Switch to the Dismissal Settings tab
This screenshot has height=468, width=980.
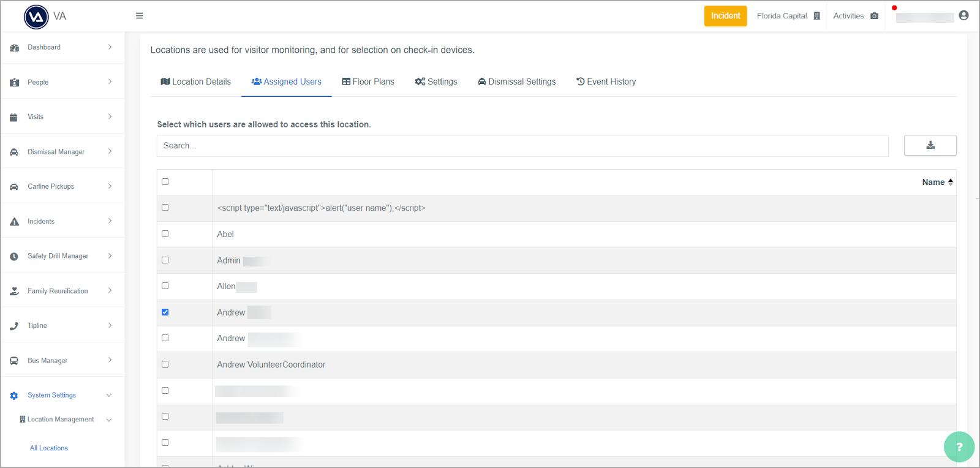pos(517,82)
